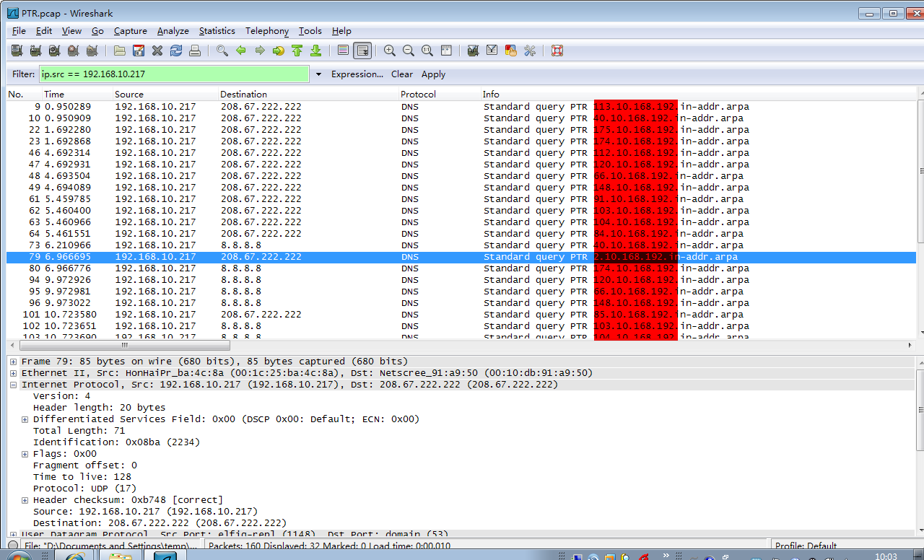Click the Save capture file icon

139,51
